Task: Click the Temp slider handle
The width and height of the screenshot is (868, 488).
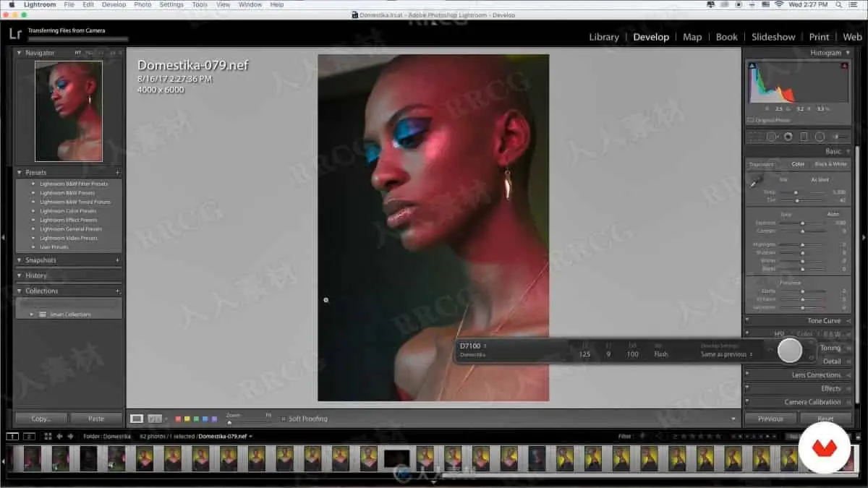Action: pyautogui.click(x=796, y=192)
